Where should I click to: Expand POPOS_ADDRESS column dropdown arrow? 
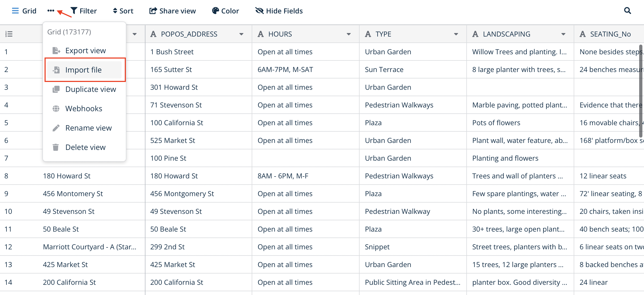coord(241,34)
